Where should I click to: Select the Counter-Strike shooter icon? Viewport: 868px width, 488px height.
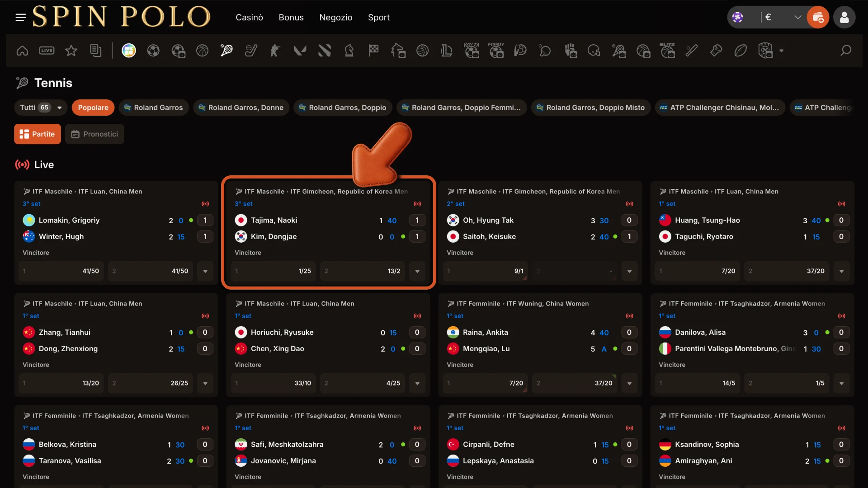pos(275,51)
